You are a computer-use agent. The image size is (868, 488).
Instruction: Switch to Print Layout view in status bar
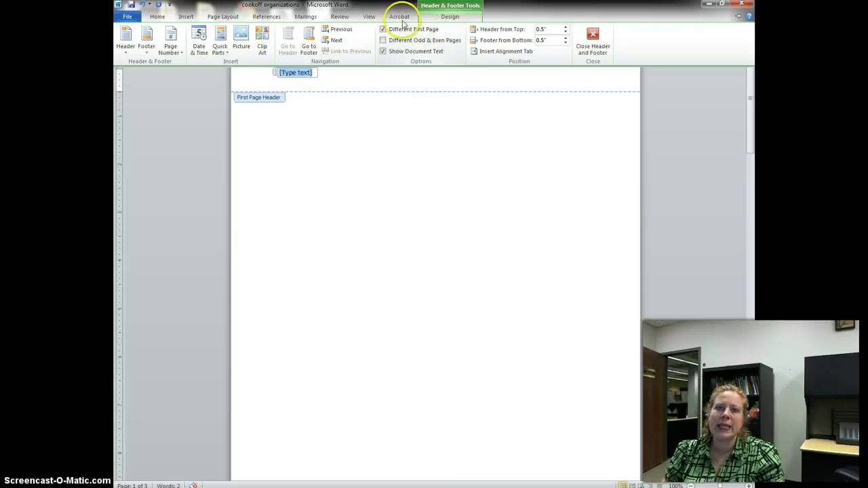(622, 485)
